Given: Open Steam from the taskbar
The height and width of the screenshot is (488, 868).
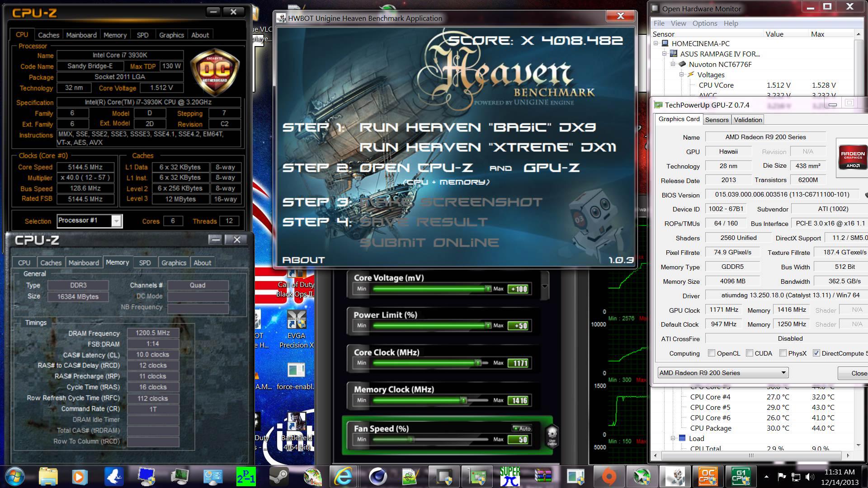Looking at the screenshot, I should (278, 477).
